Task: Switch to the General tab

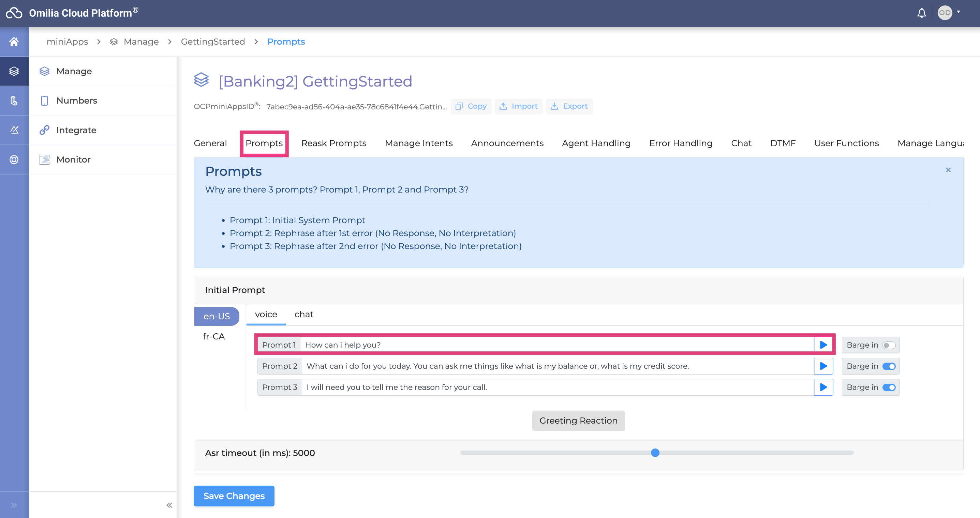Action: 210,143
